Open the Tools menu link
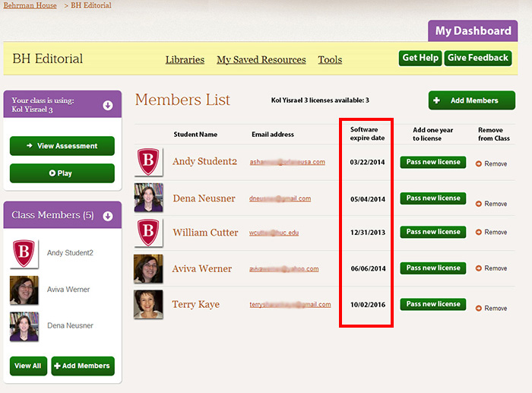This screenshot has height=393, width=532. pos(330,60)
